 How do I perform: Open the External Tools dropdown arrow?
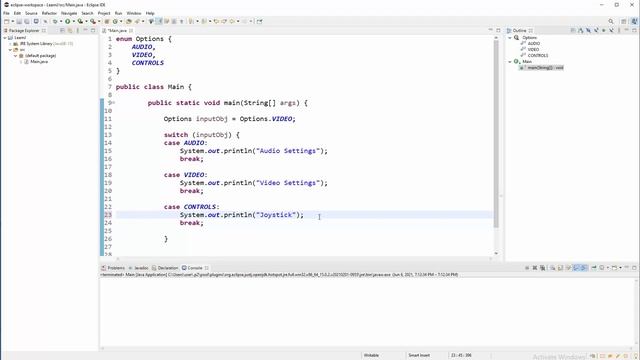tap(99, 21)
